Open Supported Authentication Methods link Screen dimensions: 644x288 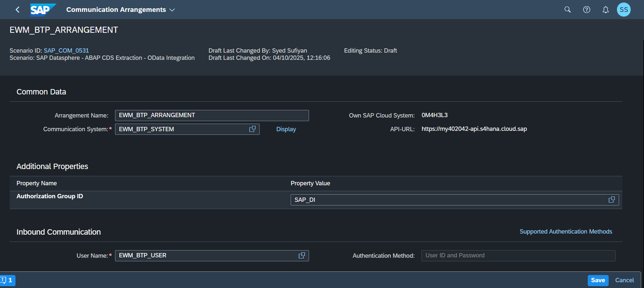coord(566,231)
